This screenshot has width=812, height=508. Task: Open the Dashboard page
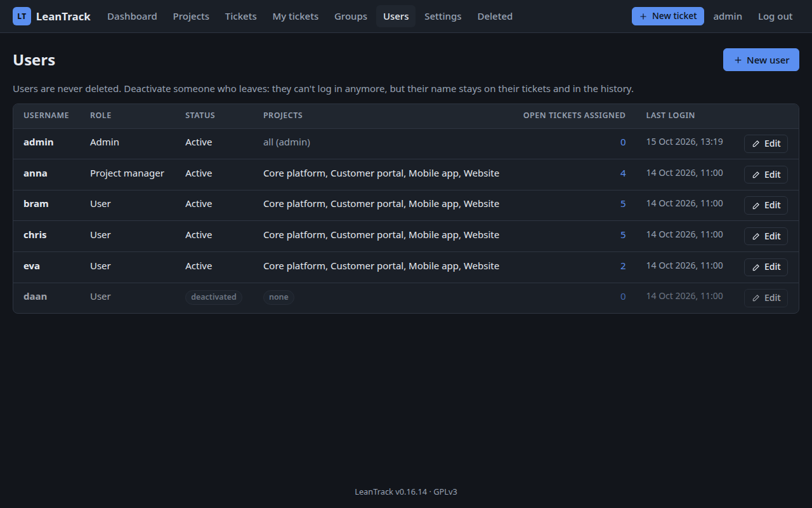point(132,17)
